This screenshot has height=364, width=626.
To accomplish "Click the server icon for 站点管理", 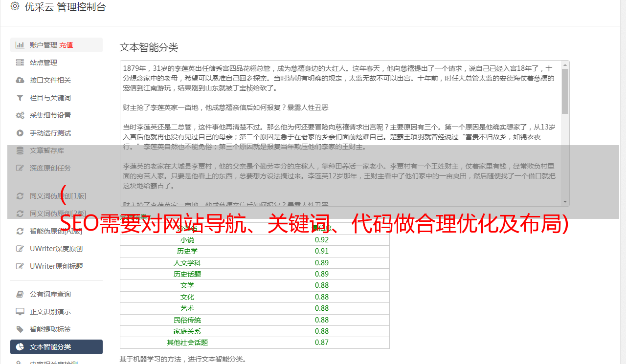I will [20, 63].
